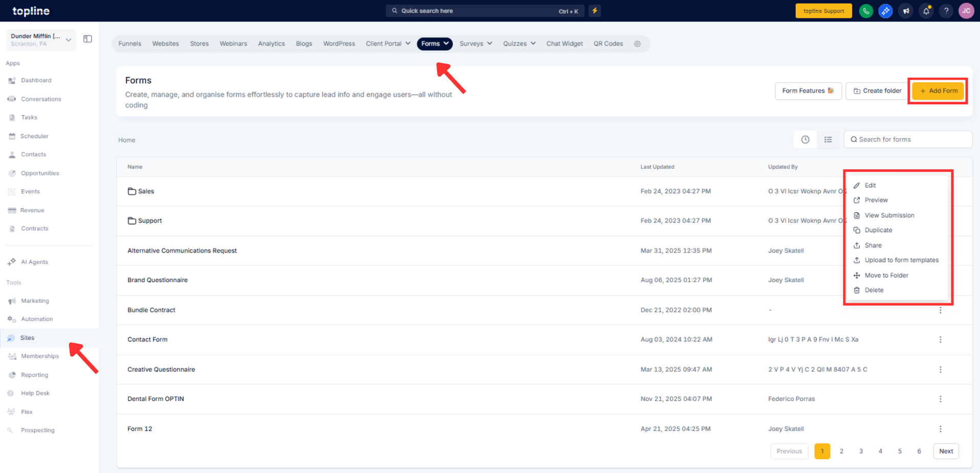The height and width of the screenshot is (473, 980).
Task: Show recently updated clock icon view
Action: (805, 140)
